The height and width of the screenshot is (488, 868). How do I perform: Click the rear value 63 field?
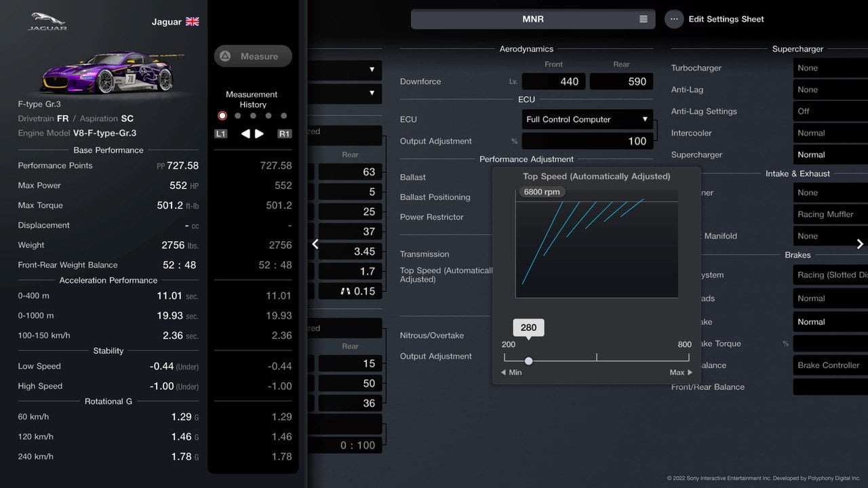(x=350, y=172)
